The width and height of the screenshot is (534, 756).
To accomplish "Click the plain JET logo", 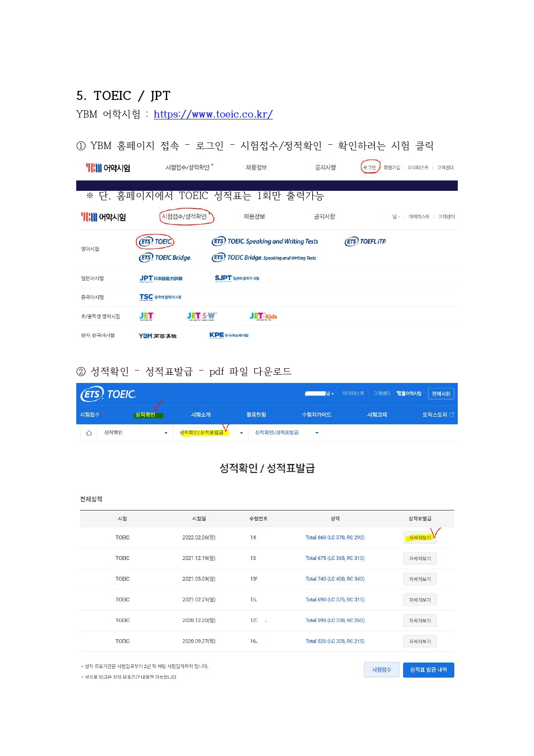I will point(146,316).
